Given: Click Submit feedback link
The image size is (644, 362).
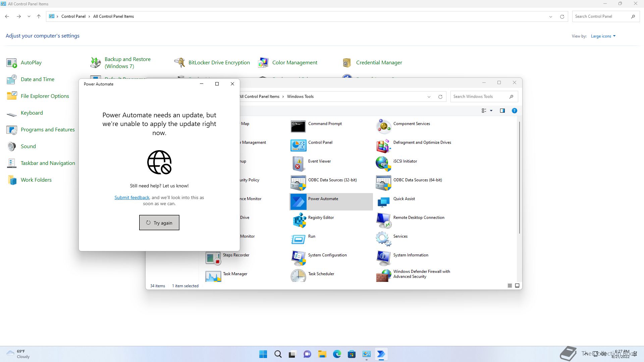Looking at the screenshot, I should coord(132,197).
